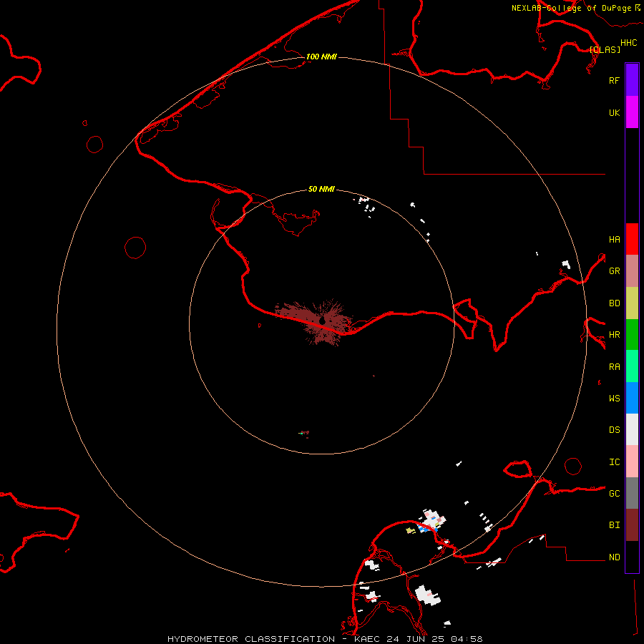Select the DS white legend swatch

(x=632, y=429)
